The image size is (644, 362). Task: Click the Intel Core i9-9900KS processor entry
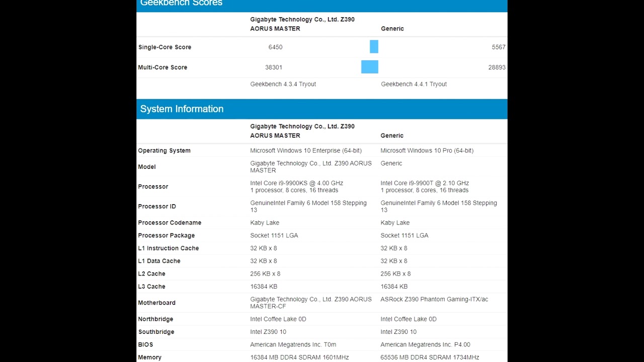pyautogui.click(x=297, y=187)
